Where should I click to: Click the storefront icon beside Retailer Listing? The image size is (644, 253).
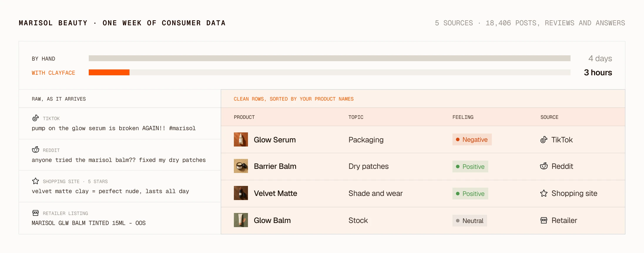click(36, 213)
